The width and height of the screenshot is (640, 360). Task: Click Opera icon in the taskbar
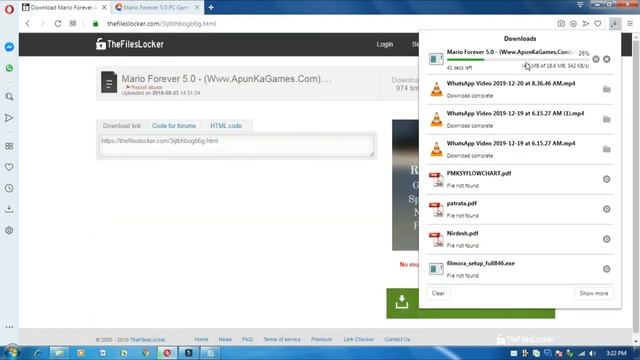pos(167,353)
